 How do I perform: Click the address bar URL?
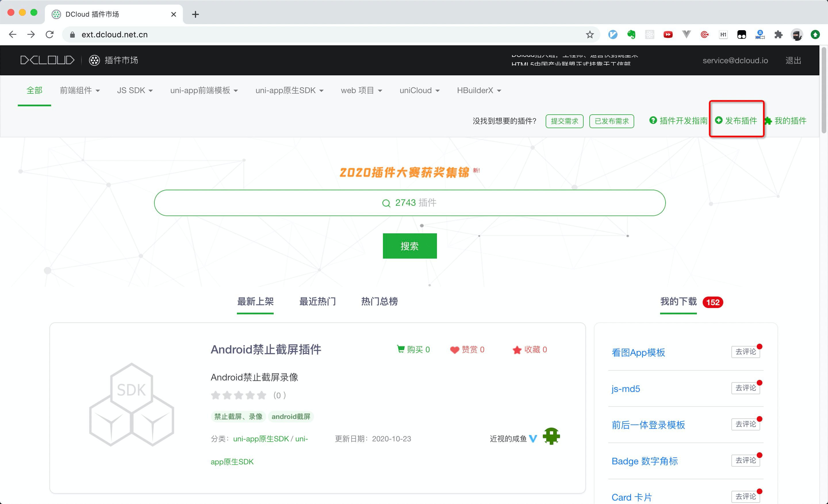[115, 34]
